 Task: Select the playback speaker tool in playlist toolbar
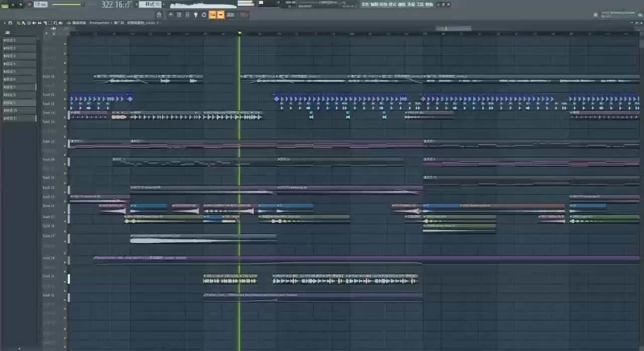click(60, 23)
